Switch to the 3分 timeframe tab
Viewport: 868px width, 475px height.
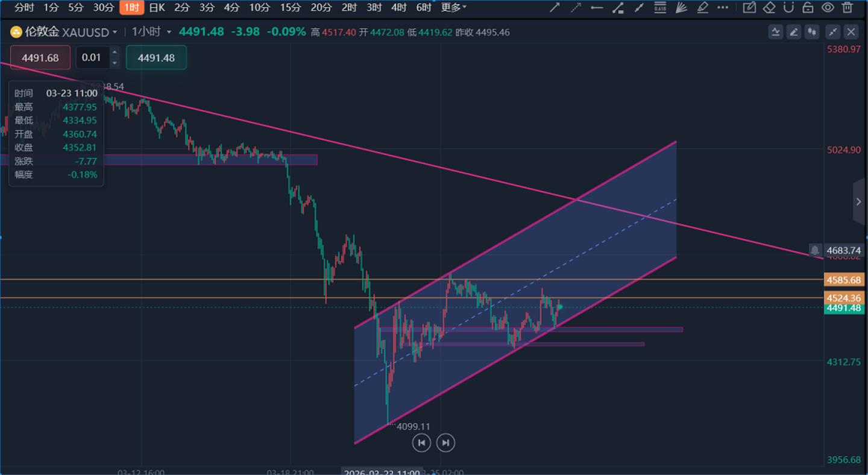pyautogui.click(x=207, y=8)
